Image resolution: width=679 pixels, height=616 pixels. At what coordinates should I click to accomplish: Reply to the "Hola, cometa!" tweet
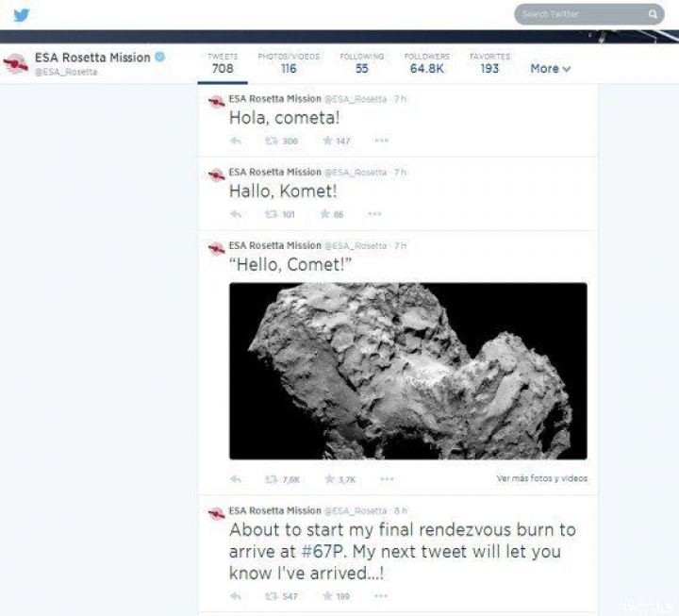point(236,141)
